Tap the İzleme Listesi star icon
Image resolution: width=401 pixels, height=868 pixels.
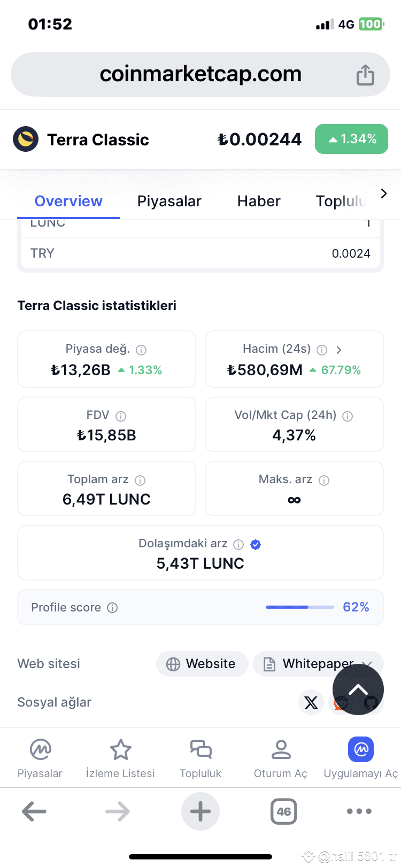coord(120,749)
